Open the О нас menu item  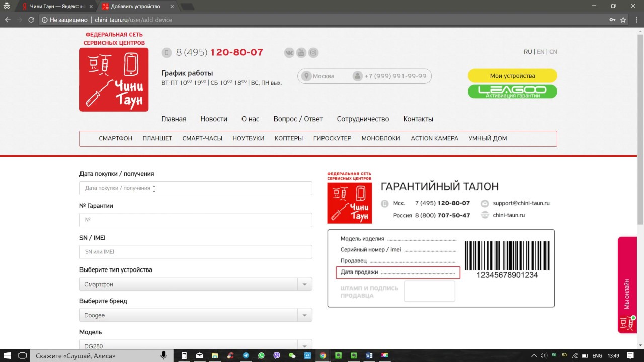[x=250, y=119]
